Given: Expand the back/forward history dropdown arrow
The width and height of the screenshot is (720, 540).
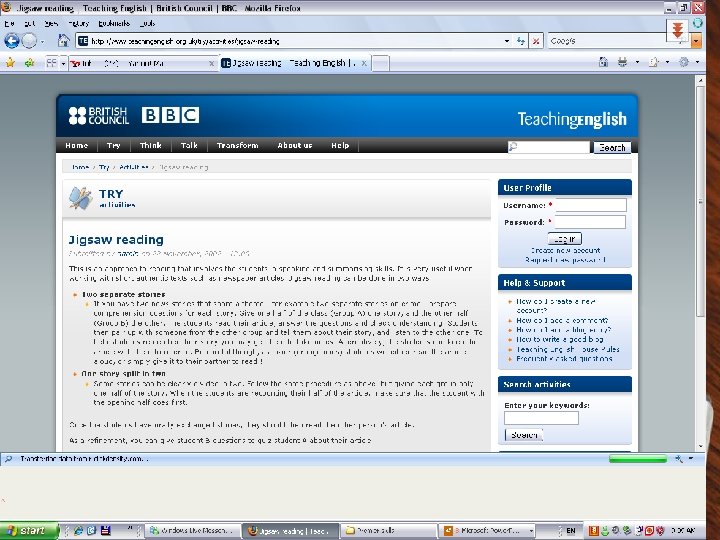Looking at the screenshot, I should pyautogui.click(x=42, y=41).
